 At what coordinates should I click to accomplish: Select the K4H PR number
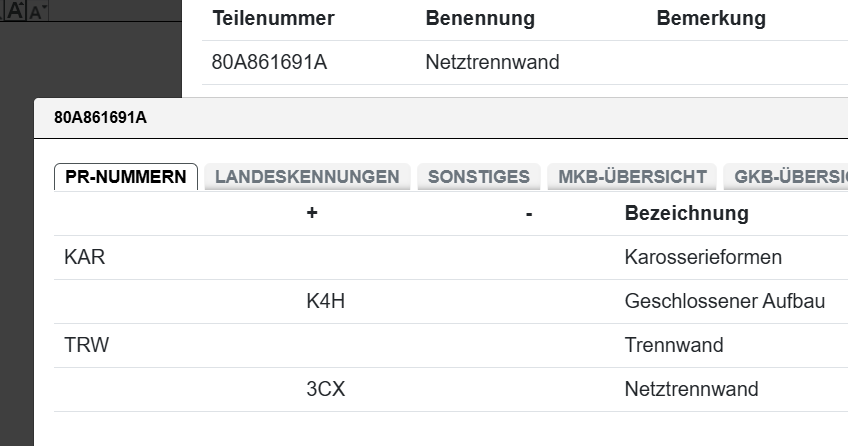325,301
